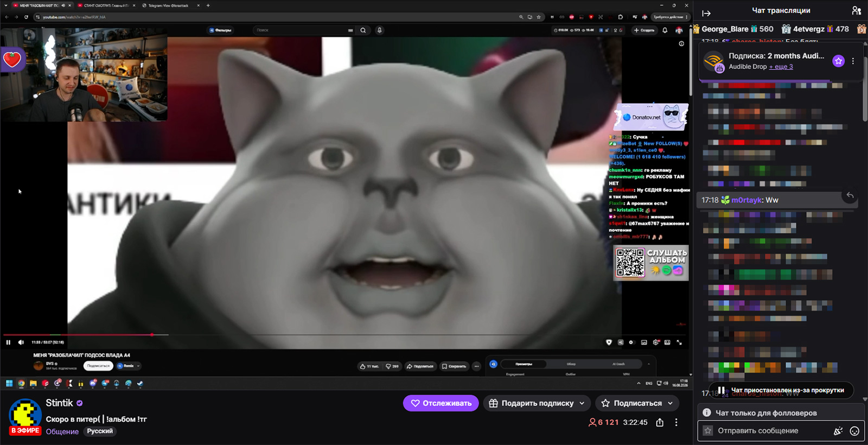Click 4etvergz in the gifter leaderboard
Viewport: 868px width, 445px height.
(x=809, y=29)
